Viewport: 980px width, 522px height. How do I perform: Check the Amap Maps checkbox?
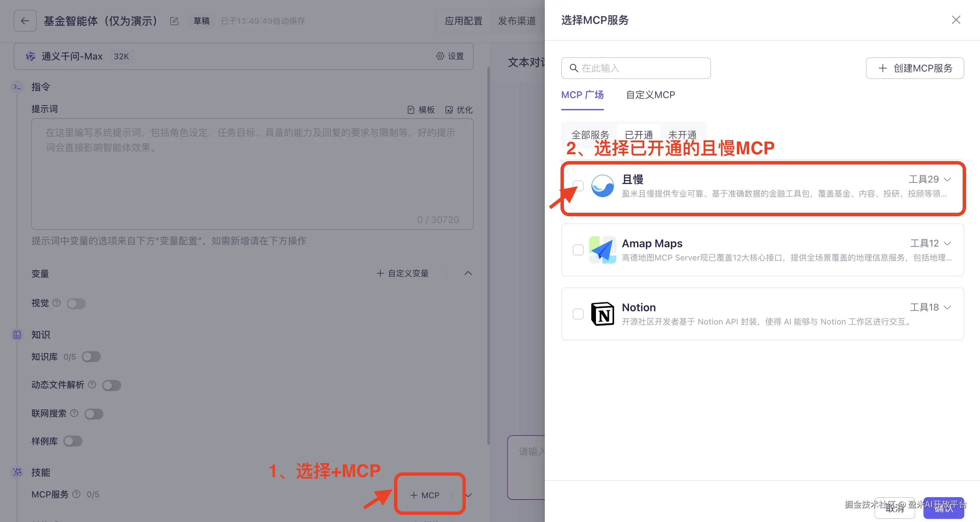578,250
